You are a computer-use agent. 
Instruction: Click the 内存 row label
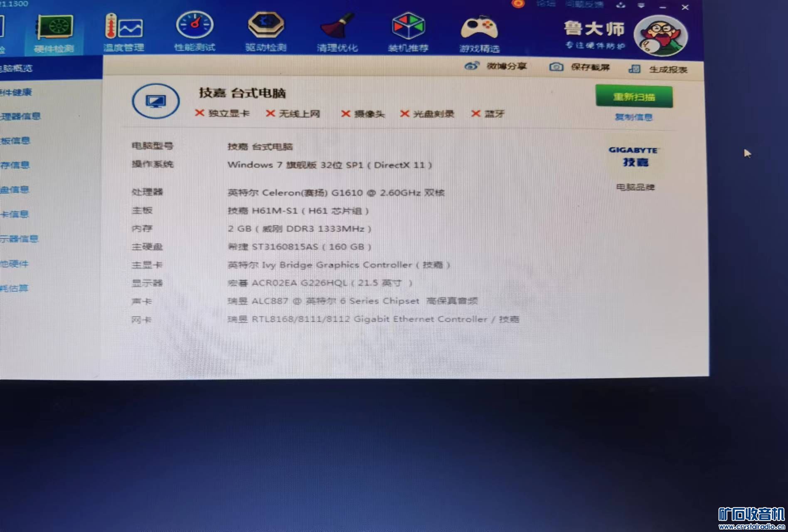(x=142, y=229)
